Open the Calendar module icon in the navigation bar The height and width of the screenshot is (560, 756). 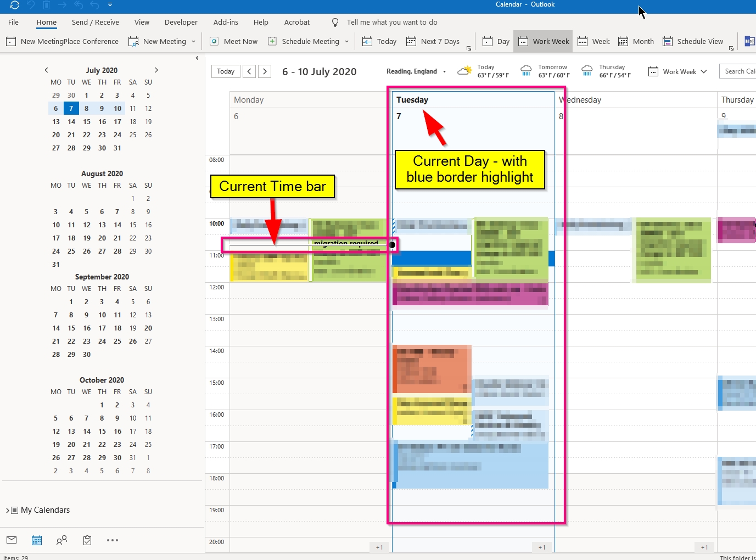click(x=37, y=540)
